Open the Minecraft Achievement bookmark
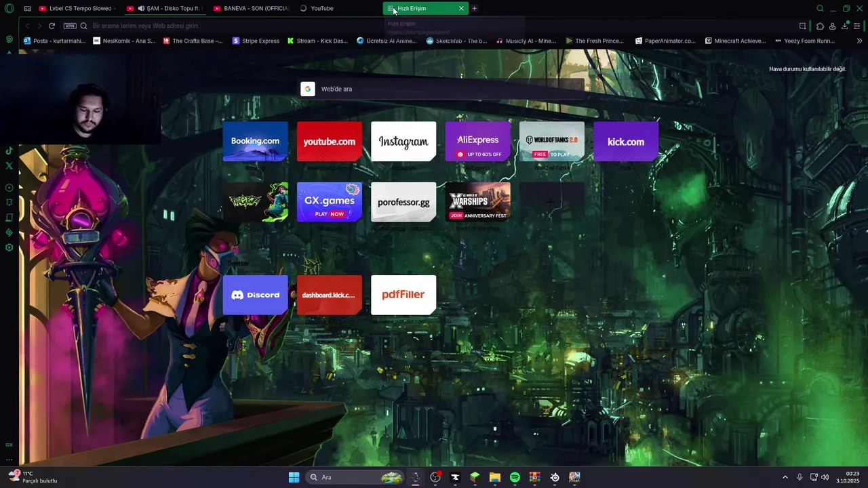 735,41
